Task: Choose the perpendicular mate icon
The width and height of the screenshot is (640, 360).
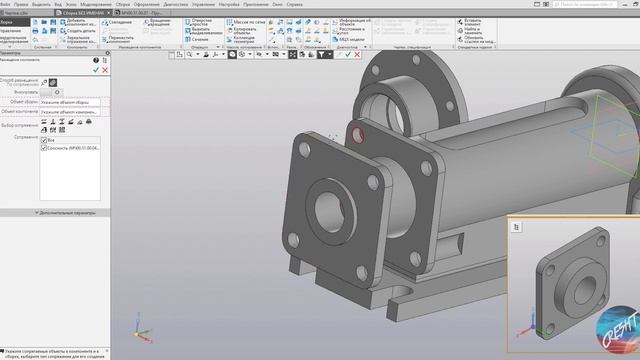Action: [x=53, y=122]
